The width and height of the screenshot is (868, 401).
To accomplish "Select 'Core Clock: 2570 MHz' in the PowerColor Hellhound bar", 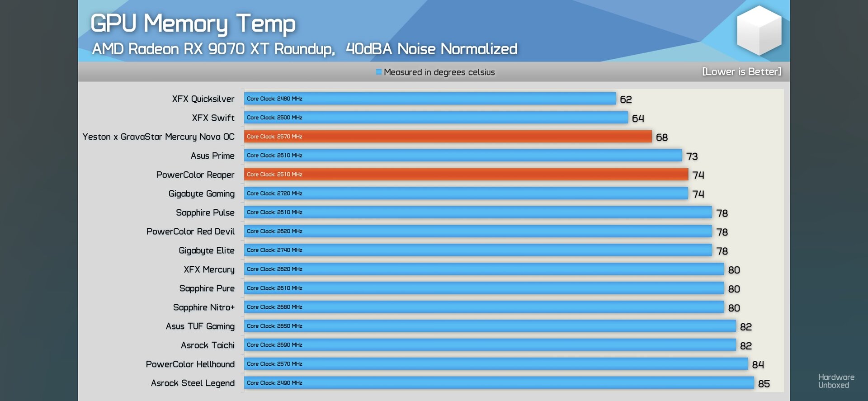I will (274, 364).
